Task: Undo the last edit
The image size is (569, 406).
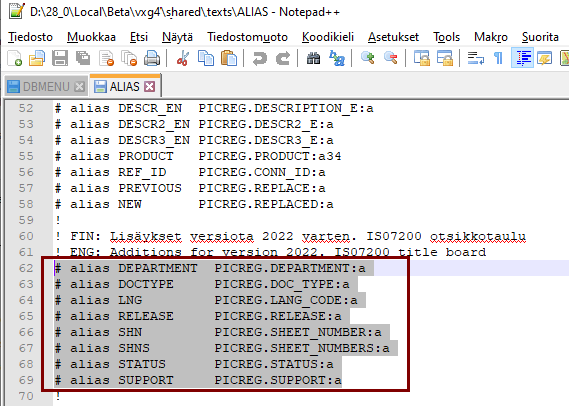Action: [x=259, y=58]
